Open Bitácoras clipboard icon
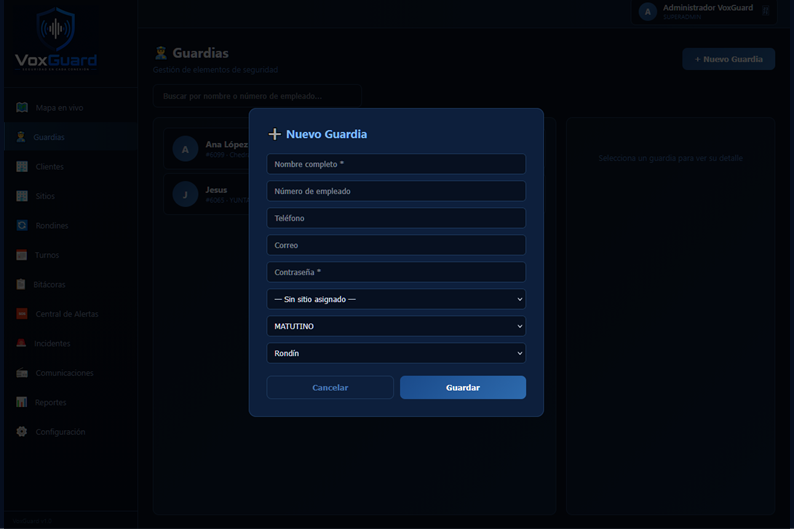Image resolution: width=794 pixels, height=529 pixels. click(21, 284)
